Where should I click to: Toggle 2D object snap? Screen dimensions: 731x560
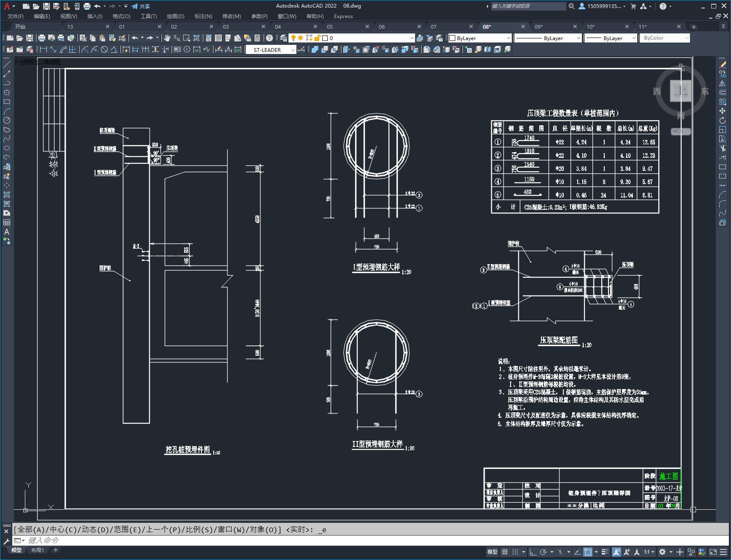click(588, 552)
